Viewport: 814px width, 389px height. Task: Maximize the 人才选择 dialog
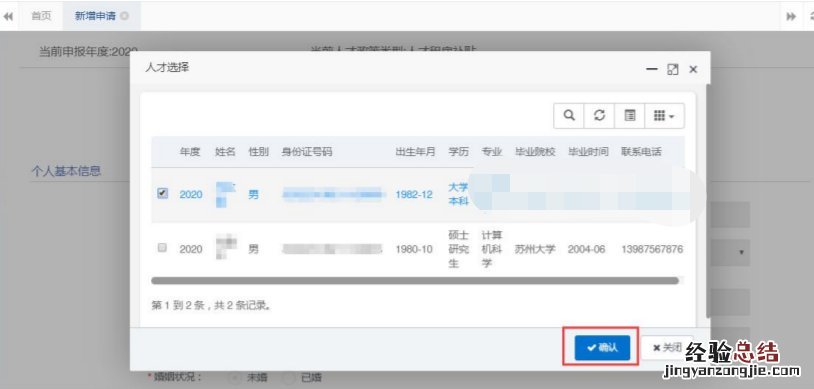click(x=673, y=69)
